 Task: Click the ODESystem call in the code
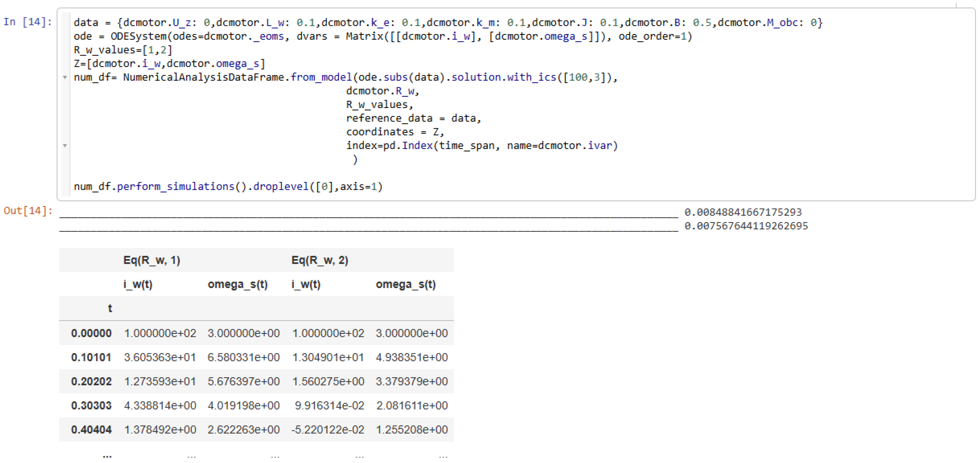[x=139, y=36]
